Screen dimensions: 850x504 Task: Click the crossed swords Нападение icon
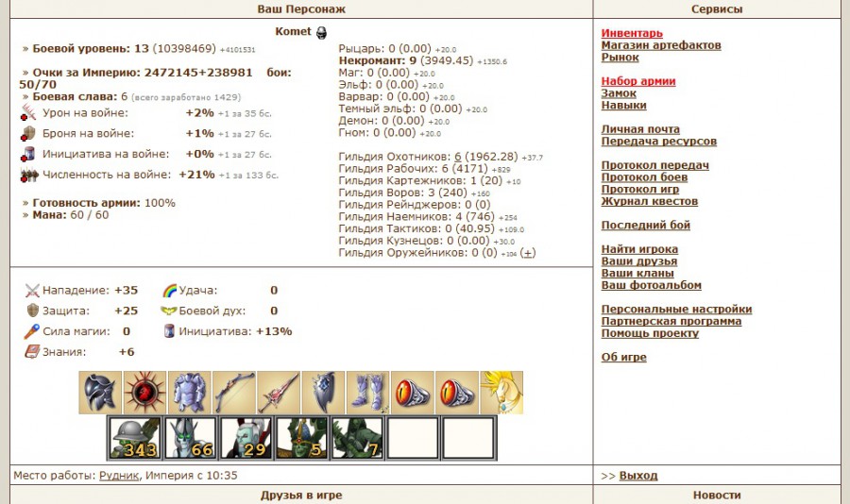(x=32, y=291)
